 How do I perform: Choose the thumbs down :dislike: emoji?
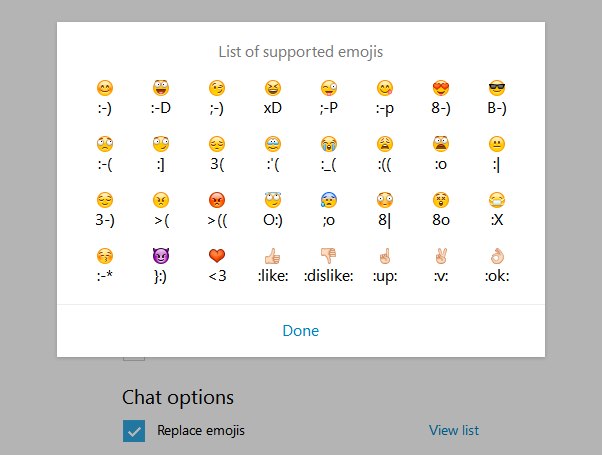coord(329,256)
